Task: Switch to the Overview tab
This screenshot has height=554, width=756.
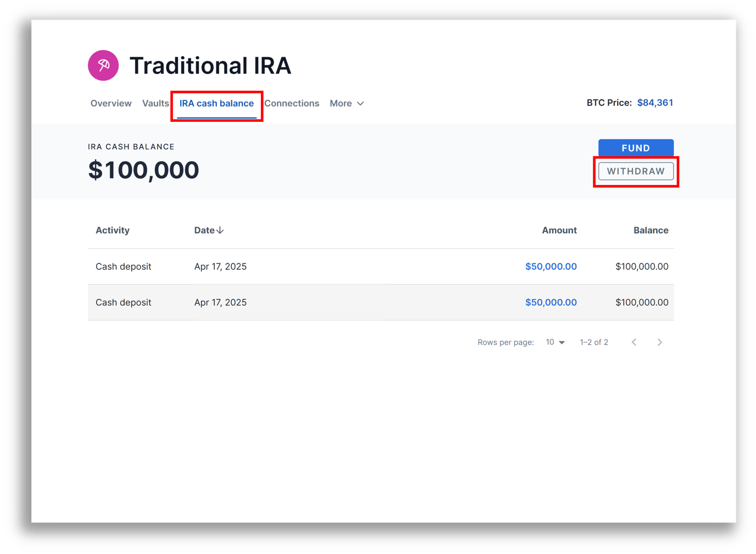Action: (111, 103)
